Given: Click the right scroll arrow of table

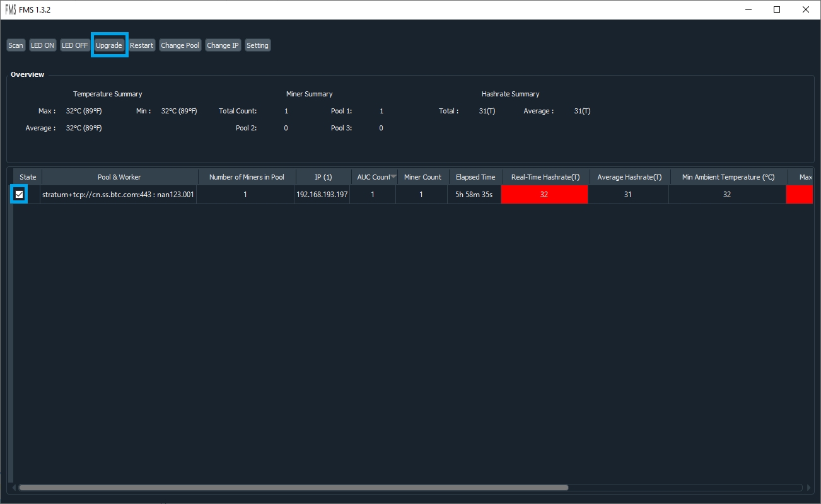Looking at the screenshot, I should (x=808, y=488).
